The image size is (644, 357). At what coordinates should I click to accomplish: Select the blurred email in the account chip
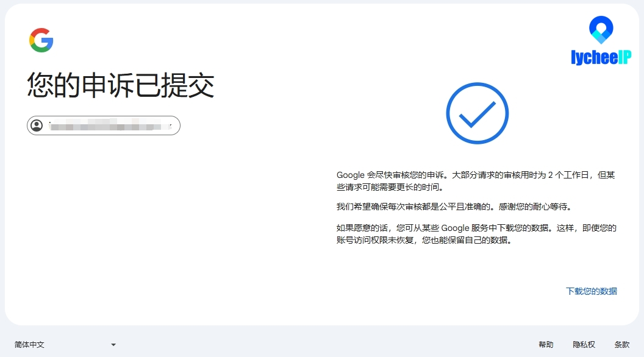click(x=110, y=125)
